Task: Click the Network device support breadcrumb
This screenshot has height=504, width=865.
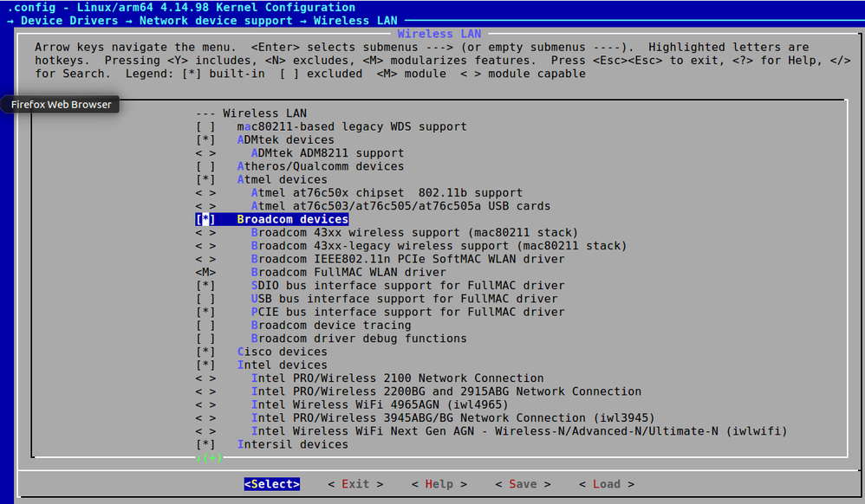Action: tap(216, 21)
